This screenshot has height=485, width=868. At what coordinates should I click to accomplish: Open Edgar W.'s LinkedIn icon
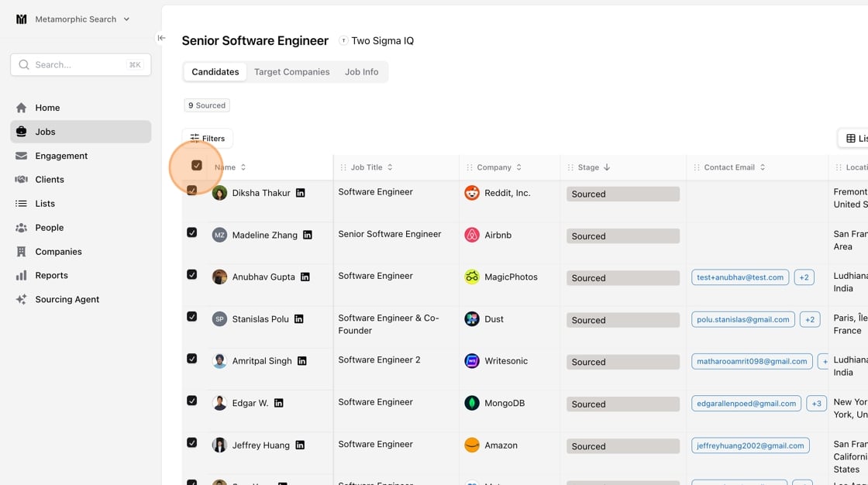[x=278, y=403]
